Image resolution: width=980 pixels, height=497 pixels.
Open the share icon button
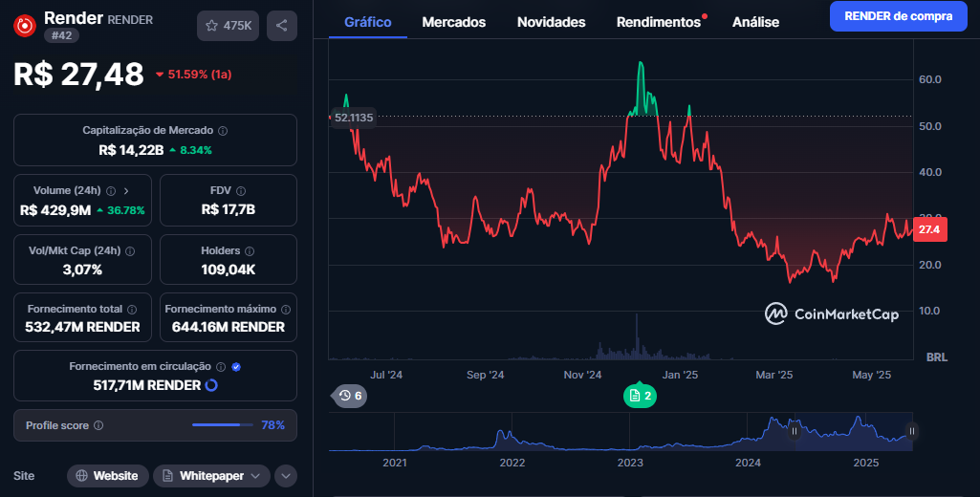point(282,26)
